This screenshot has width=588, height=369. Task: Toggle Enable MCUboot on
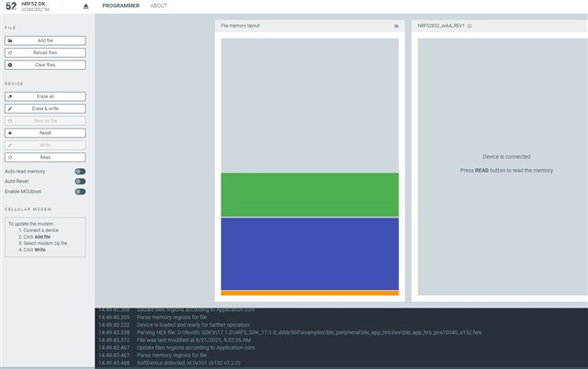(80, 192)
